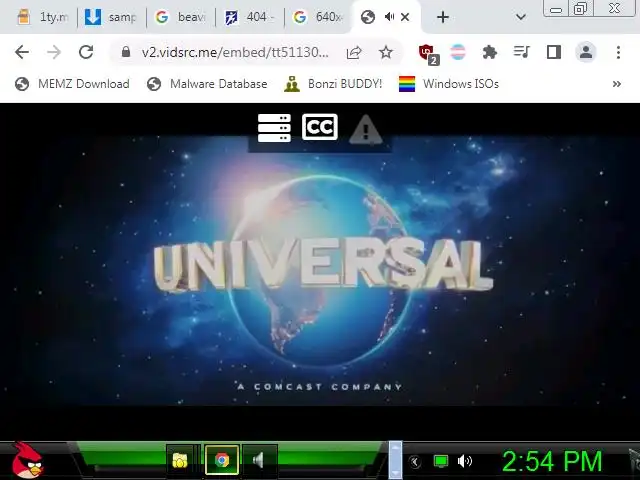Open the uBlock Origin extension
The width and height of the screenshot is (640, 480).
pos(428,53)
